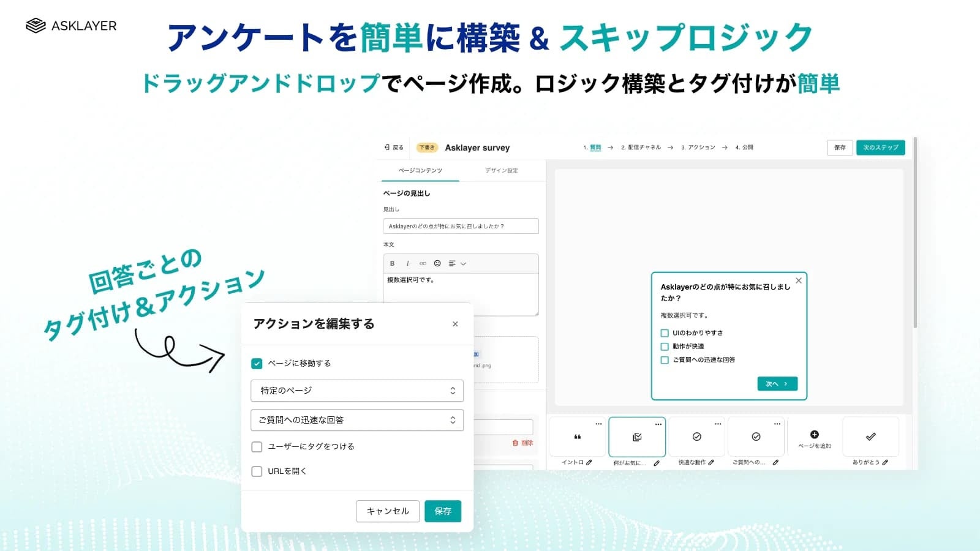
Task: Open more options on 快適な動作 page
Action: tap(718, 424)
